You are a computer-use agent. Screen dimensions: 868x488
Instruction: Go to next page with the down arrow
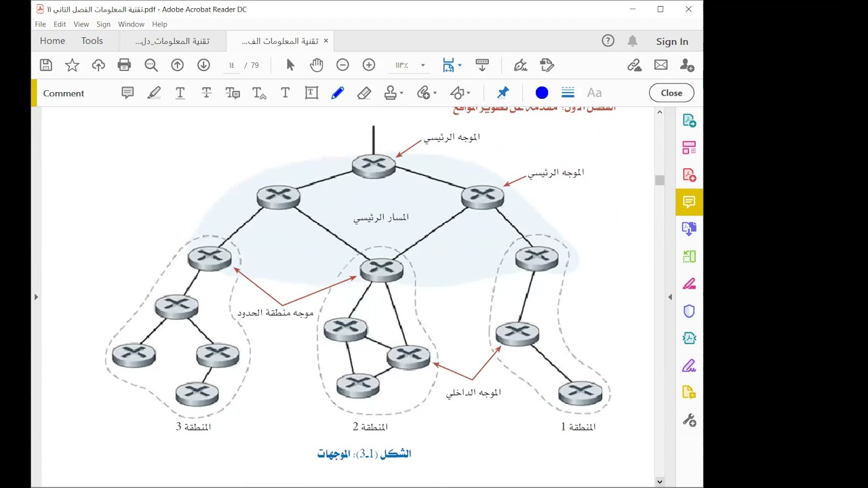pyautogui.click(x=203, y=65)
